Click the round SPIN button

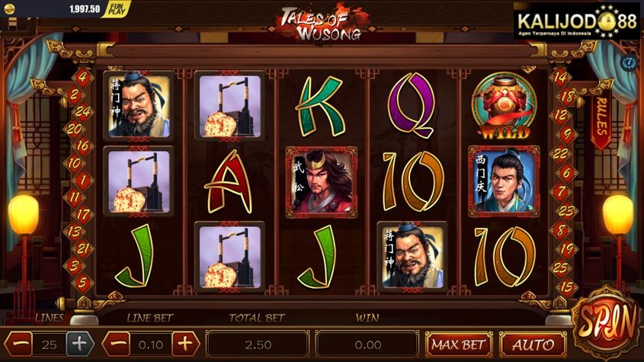click(x=606, y=322)
